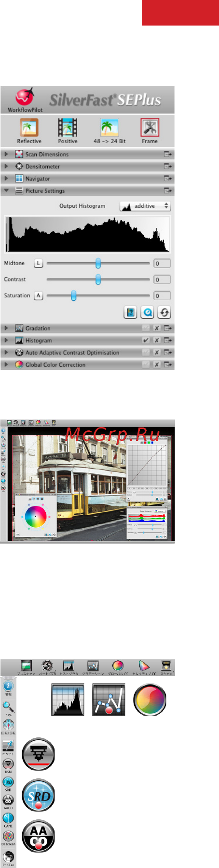Undock the Densitometer panel
Viewport: 219px width, 868px height.
pyautogui.click(x=167, y=166)
